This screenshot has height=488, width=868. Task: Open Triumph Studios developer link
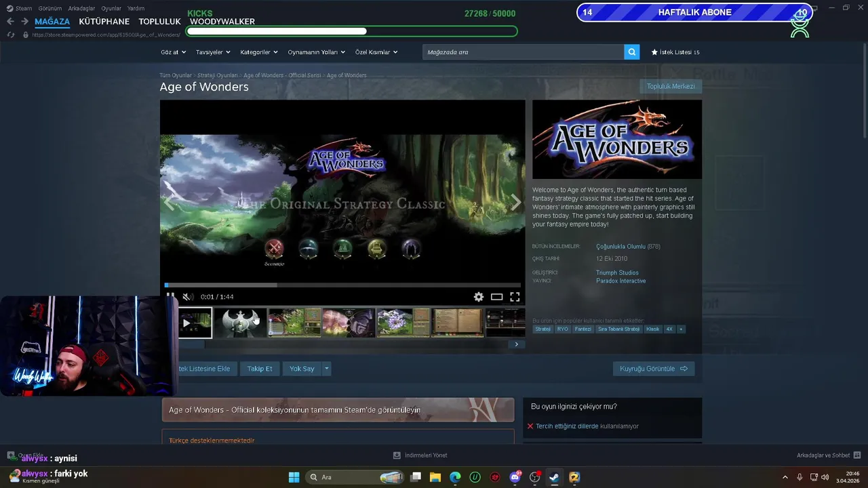[617, 272]
